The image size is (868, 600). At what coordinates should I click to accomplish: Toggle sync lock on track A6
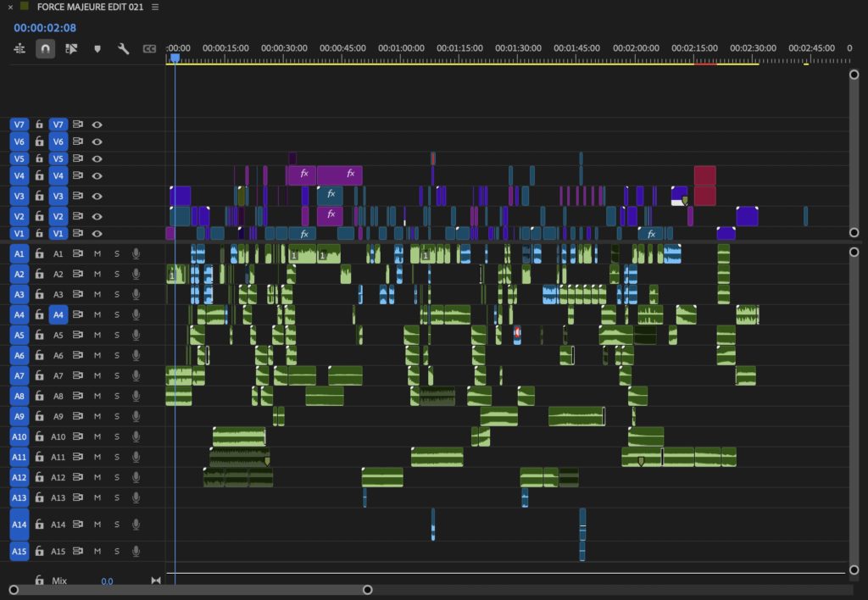[x=78, y=355]
